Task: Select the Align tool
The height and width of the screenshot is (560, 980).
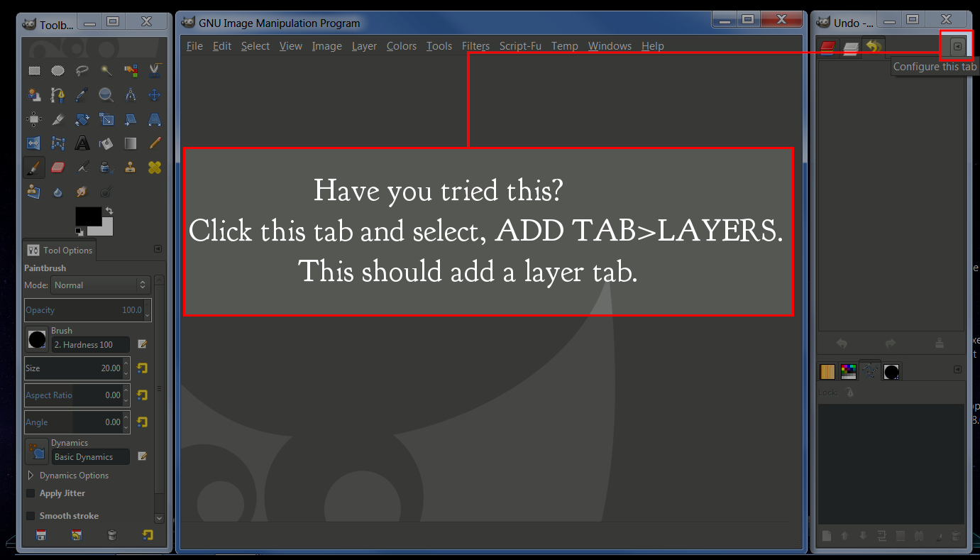Action: (34, 119)
